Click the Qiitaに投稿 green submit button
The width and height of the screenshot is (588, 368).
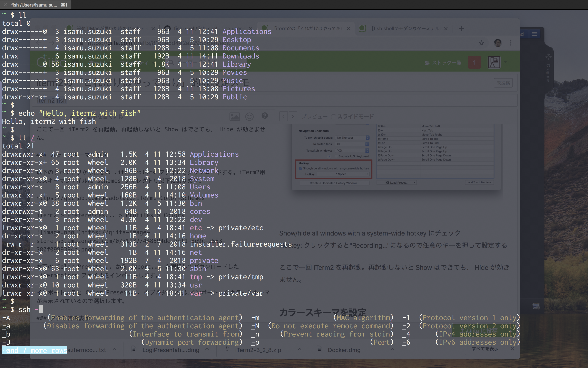479,331
